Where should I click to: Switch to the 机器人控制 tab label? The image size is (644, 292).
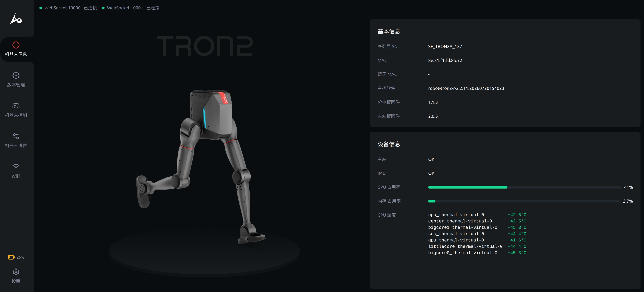(x=16, y=115)
